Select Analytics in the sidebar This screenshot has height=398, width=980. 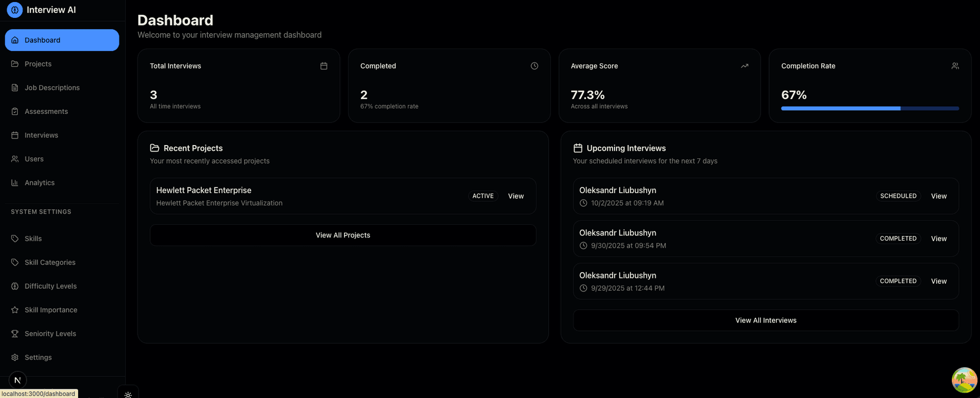click(39, 183)
